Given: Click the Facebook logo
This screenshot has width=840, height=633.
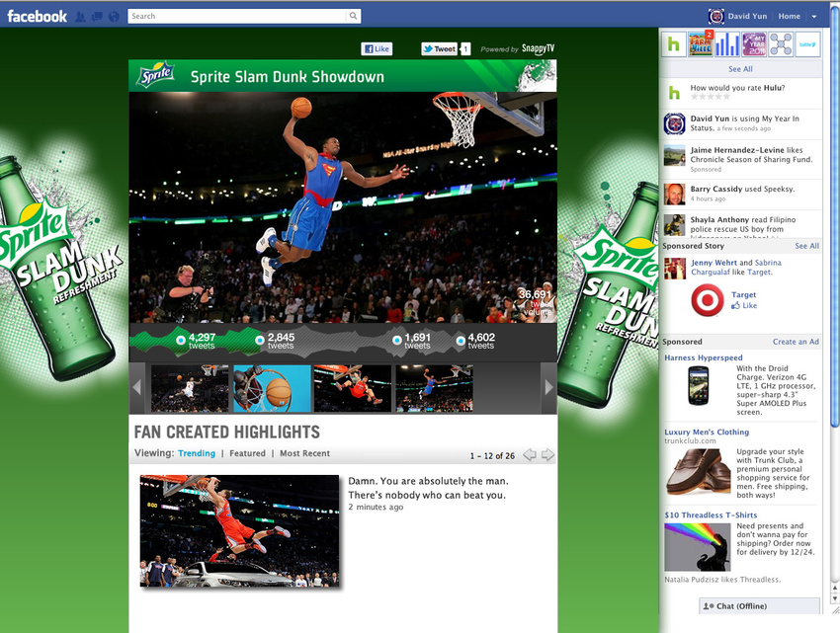Looking at the screenshot, I should 37,16.
